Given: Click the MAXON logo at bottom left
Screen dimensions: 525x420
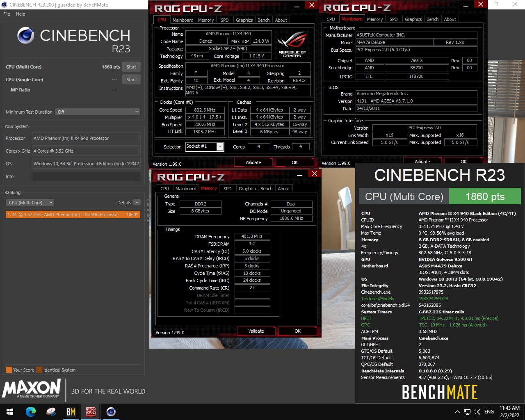Looking at the screenshot, I should pyautogui.click(x=32, y=389).
